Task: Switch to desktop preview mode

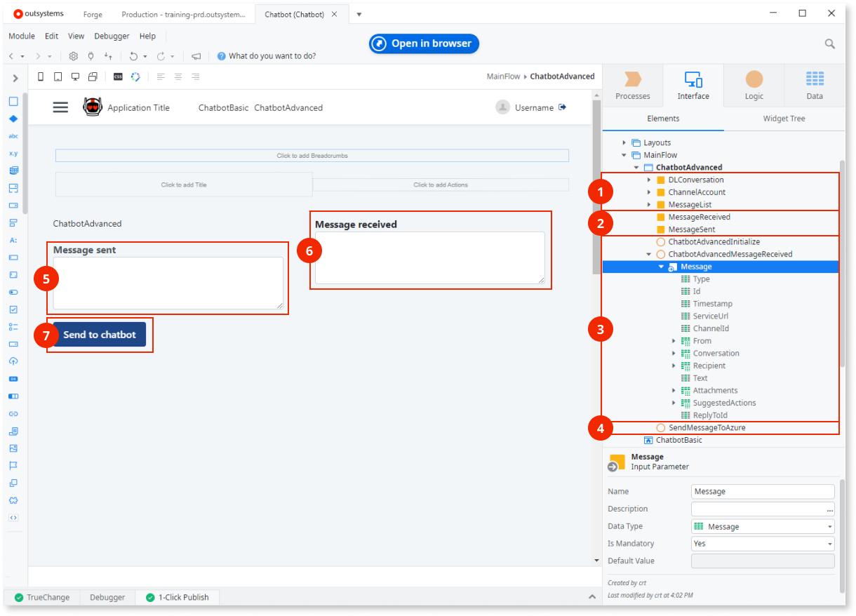Action: [75, 76]
